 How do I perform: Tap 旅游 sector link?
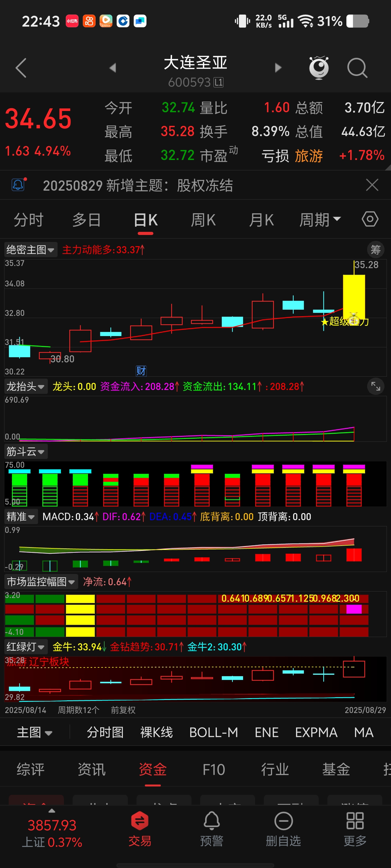coord(309,156)
